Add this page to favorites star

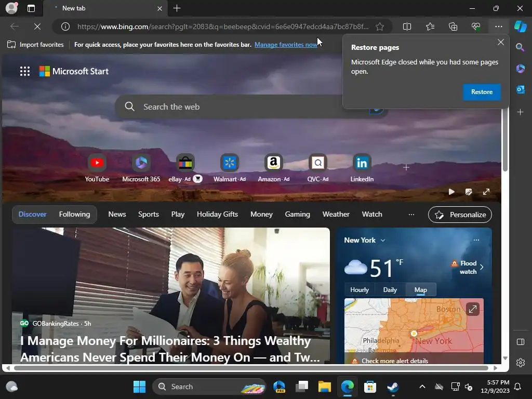click(380, 26)
